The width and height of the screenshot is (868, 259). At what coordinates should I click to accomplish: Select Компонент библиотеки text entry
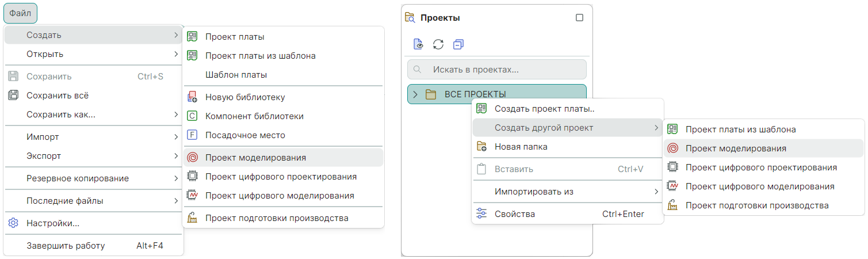(254, 116)
